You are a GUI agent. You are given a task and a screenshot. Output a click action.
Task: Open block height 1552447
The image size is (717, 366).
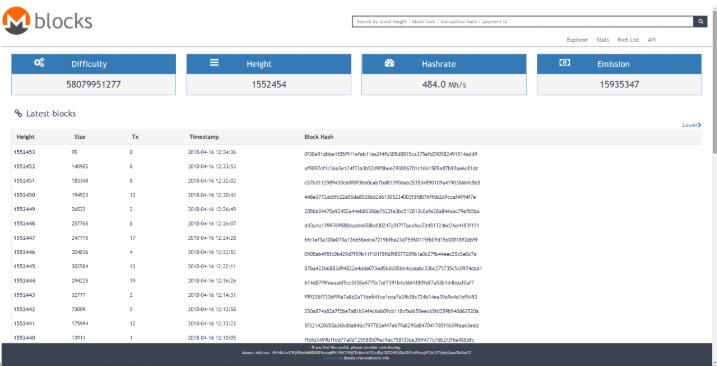click(x=24, y=238)
